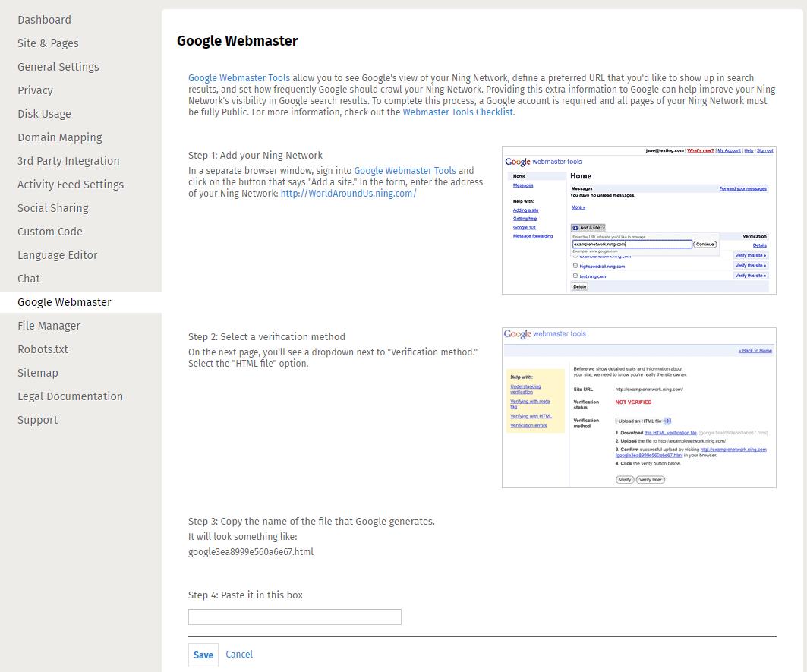Click the Google Webmaster page heading

pos(238,41)
